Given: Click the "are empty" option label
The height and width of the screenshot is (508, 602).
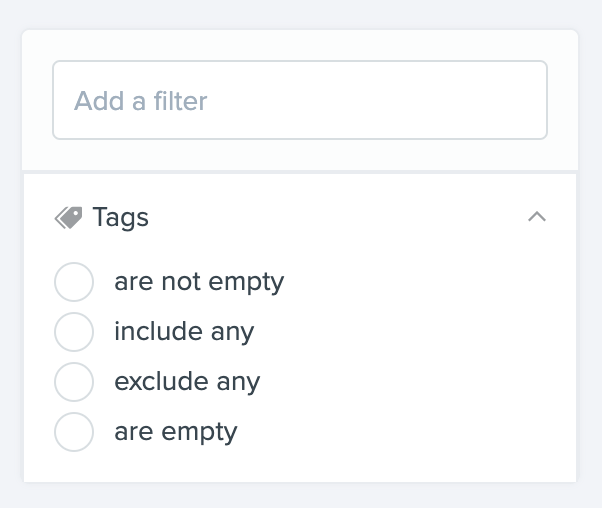Looking at the screenshot, I should pyautogui.click(x=176, y=432).
